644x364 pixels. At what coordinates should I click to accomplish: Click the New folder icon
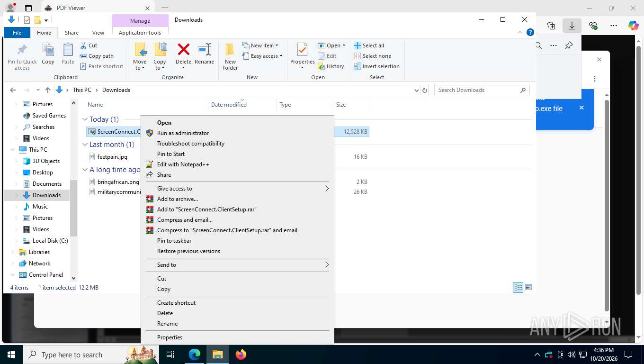point(230,49)
